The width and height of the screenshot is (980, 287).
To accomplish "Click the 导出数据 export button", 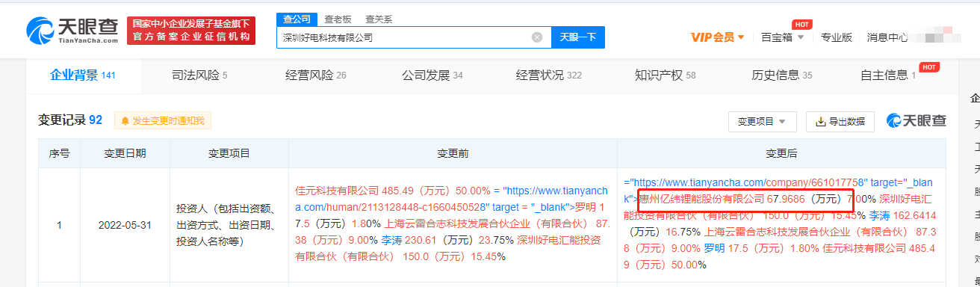I will [x=840, y=121].
